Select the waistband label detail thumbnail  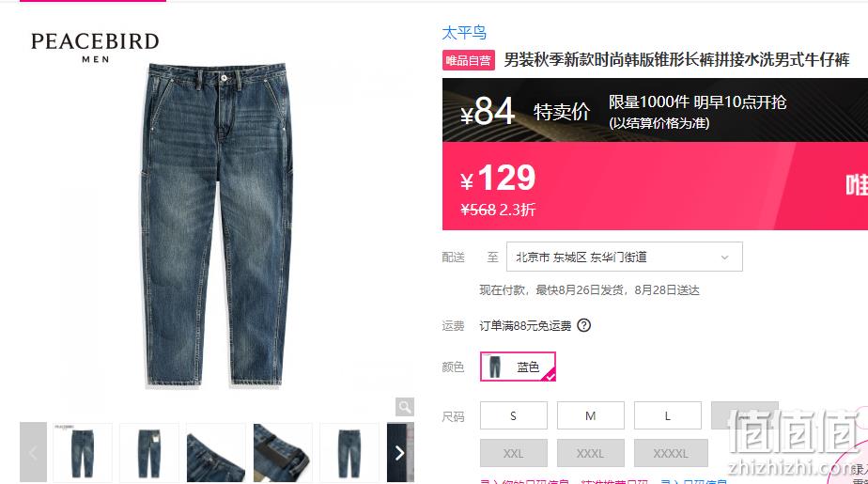click(283, 452)
